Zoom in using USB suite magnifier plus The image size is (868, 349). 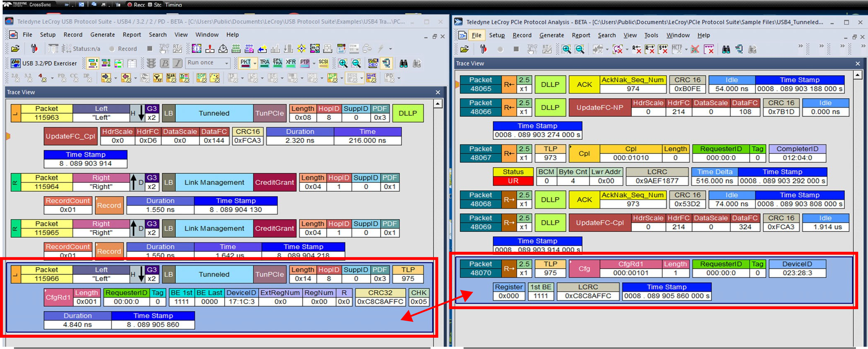343,63
